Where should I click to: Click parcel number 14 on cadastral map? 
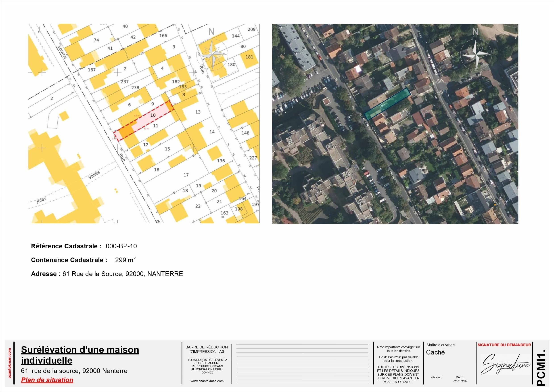[x=212, y=132]
